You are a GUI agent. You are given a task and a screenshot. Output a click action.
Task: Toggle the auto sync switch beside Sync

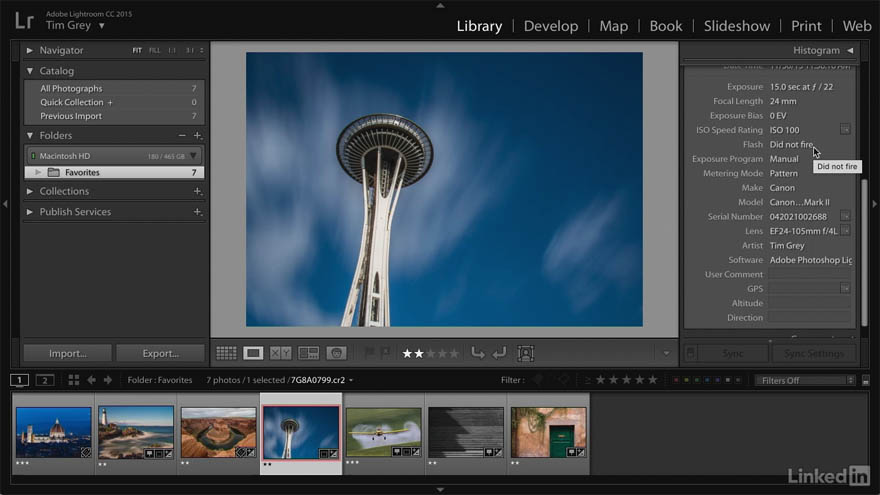click(691, 353)
